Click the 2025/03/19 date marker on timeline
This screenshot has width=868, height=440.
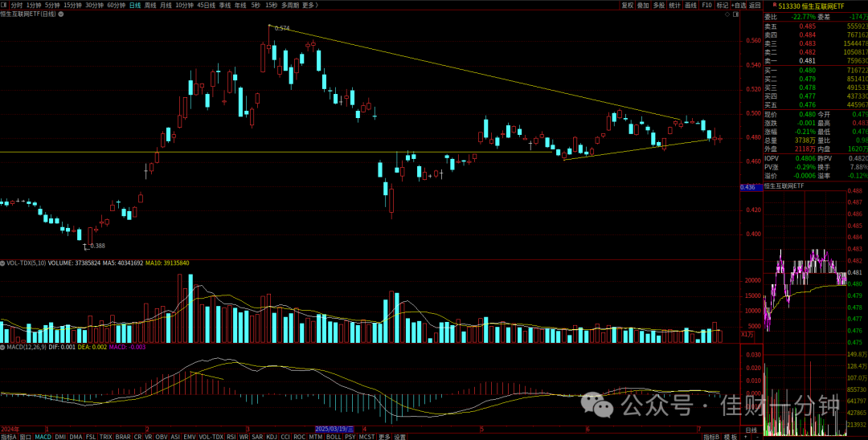334,429
